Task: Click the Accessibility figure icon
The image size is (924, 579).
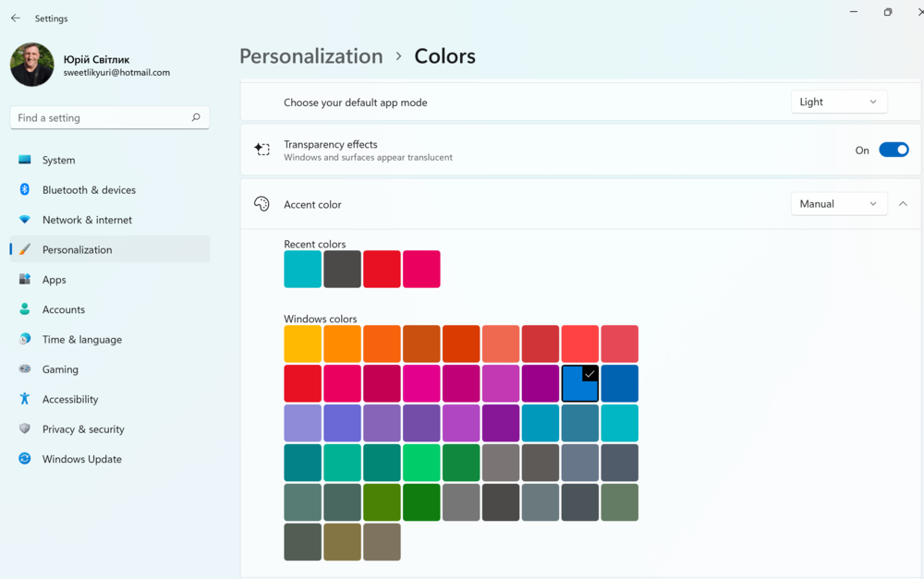Action: [25, 399]
